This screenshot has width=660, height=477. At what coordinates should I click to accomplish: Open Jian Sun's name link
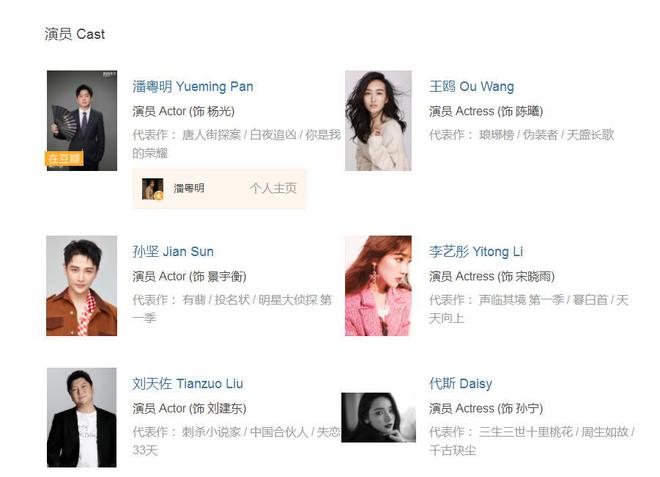173,252
